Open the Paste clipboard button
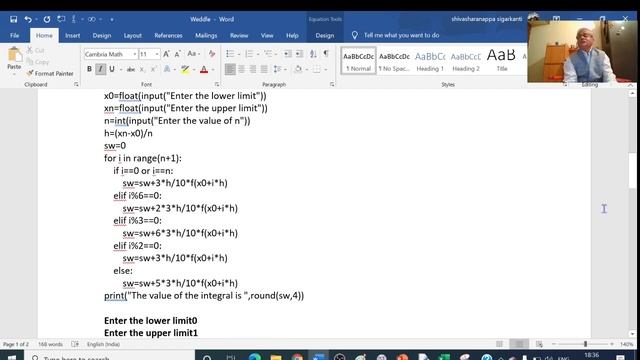The width and height of the screenshot is (640, 360). [14, 59]
